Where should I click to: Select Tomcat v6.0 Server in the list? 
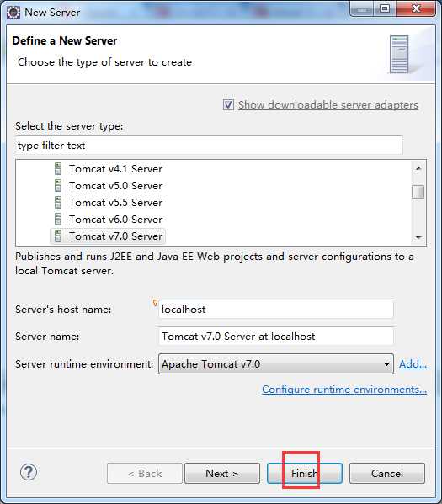pyautogui.click(x=116, y=220)
